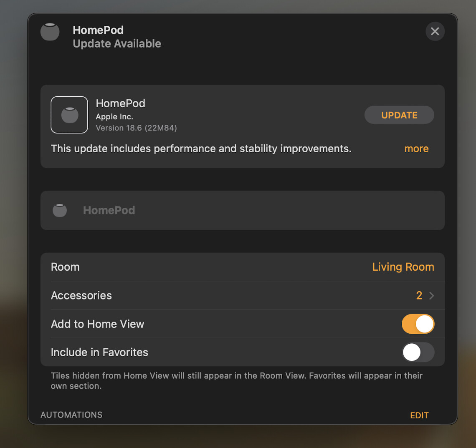
Task: Click the accessories count number 2
Action: (x=419, y=295)
